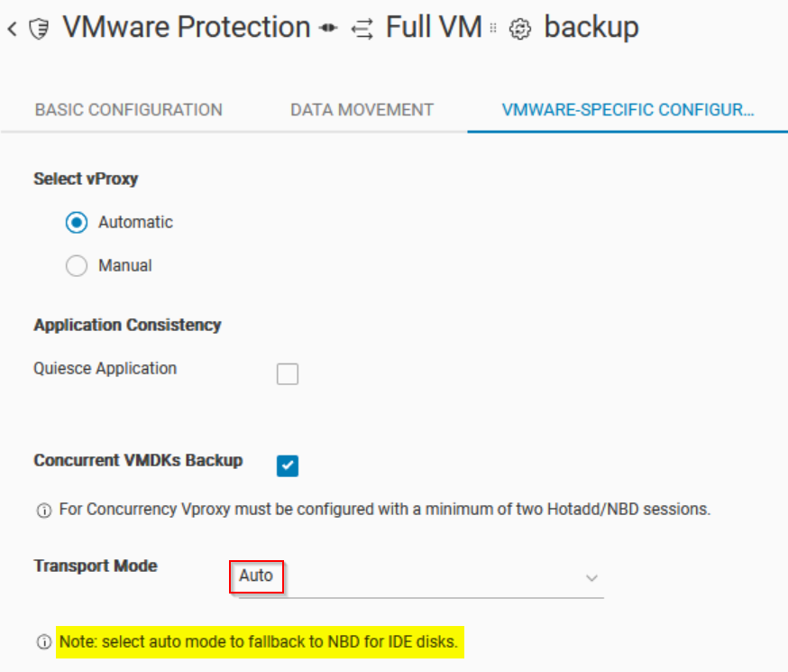Click the backup title text

(591, 27)
